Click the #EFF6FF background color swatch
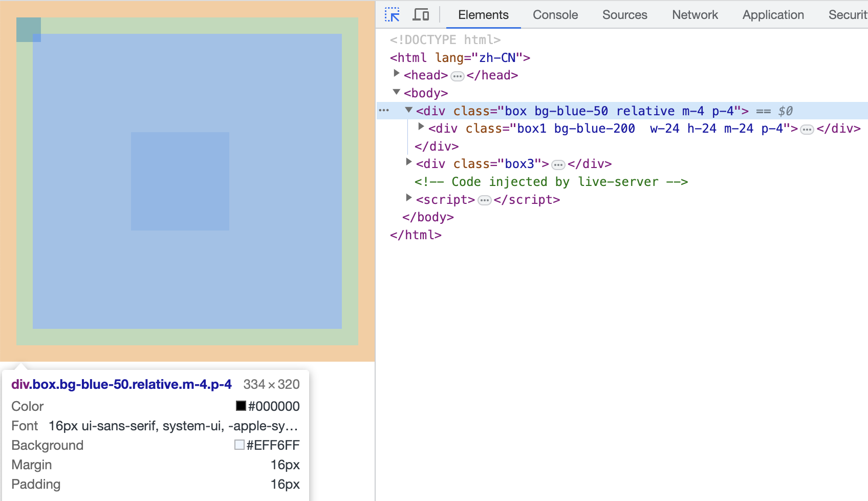Viewport: 868px width, 501px height. (x=239, y=445)
